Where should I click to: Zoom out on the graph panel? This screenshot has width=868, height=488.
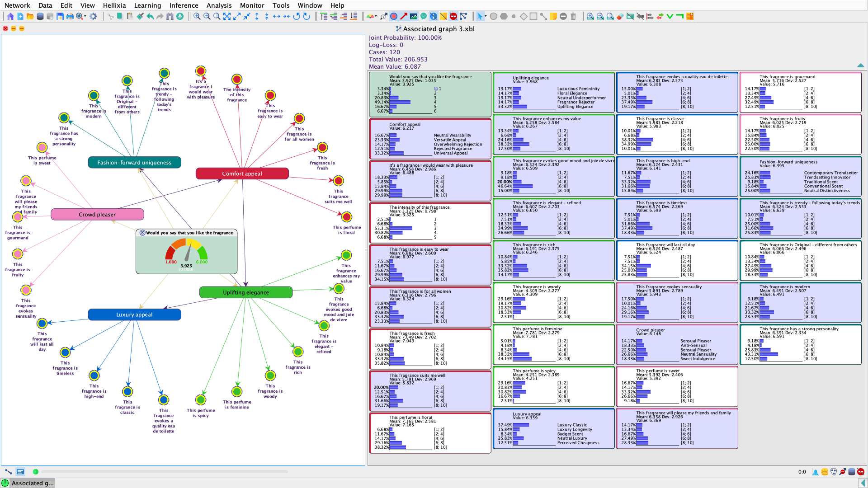tap(207, 16)
